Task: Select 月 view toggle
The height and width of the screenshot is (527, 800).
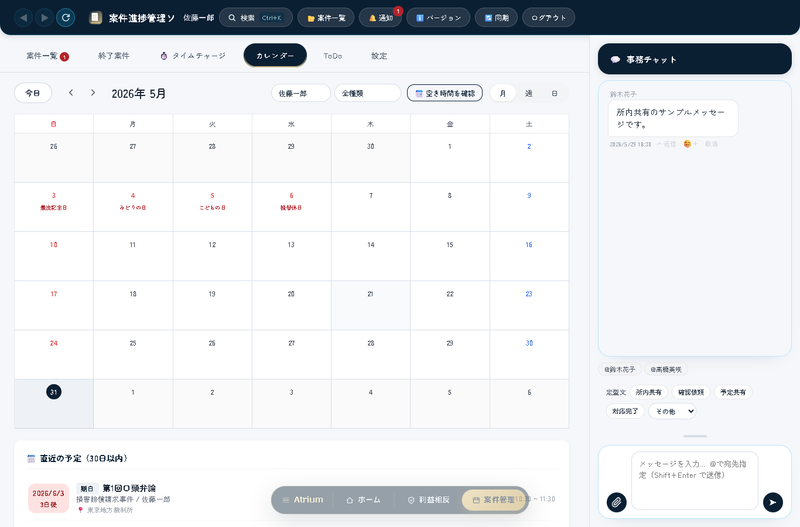Action: point(503,93)
